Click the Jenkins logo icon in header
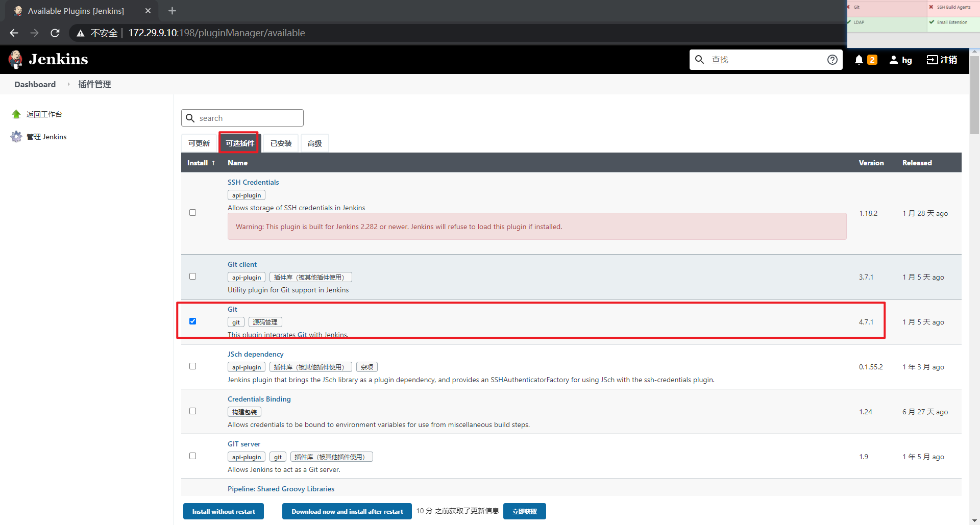The image size is (980, 525). tap(16, 59)
